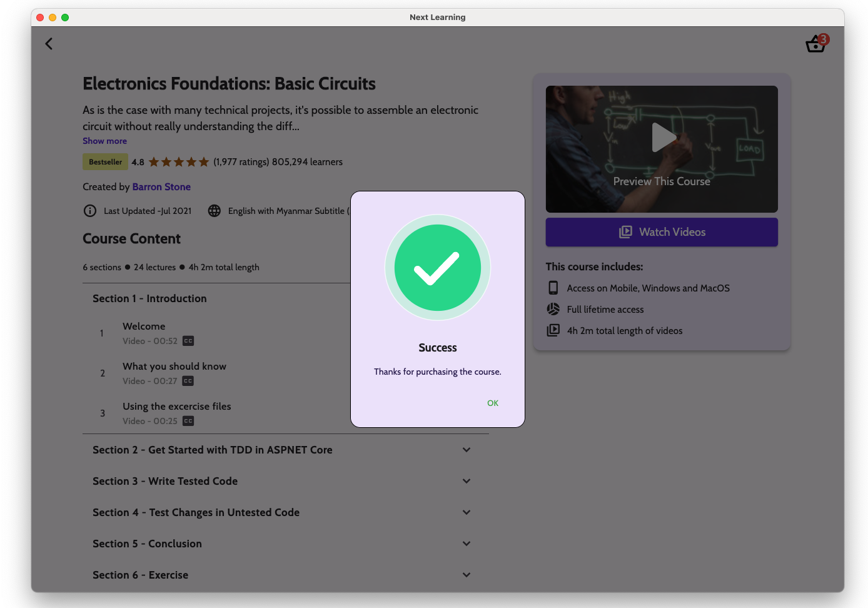Click Show more under course description
Viewport: 868px width, 608px height.
pos(104,141)
